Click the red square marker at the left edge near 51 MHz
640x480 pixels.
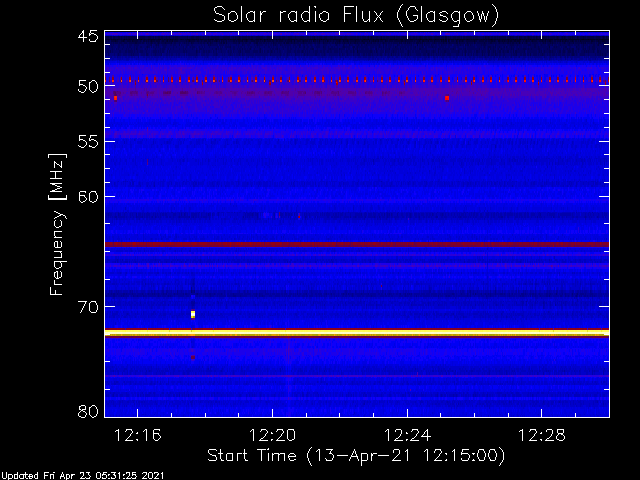coord(116,98)
